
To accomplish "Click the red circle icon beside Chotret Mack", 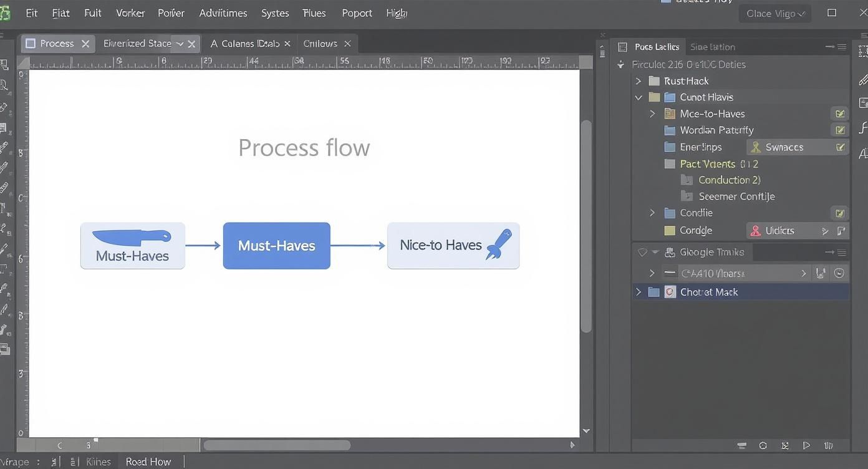I will pyautogui.click(x=670, y=292).
